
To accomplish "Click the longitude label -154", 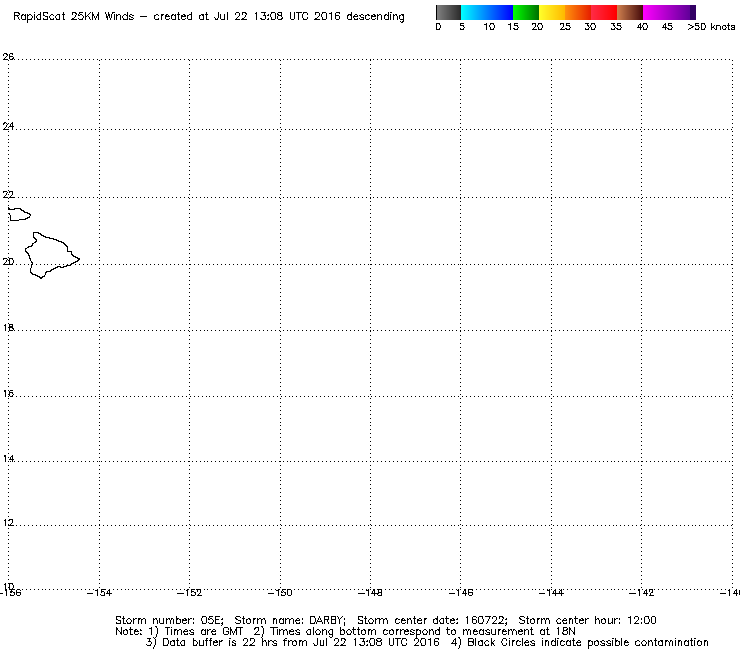I will tap(99, 593).
